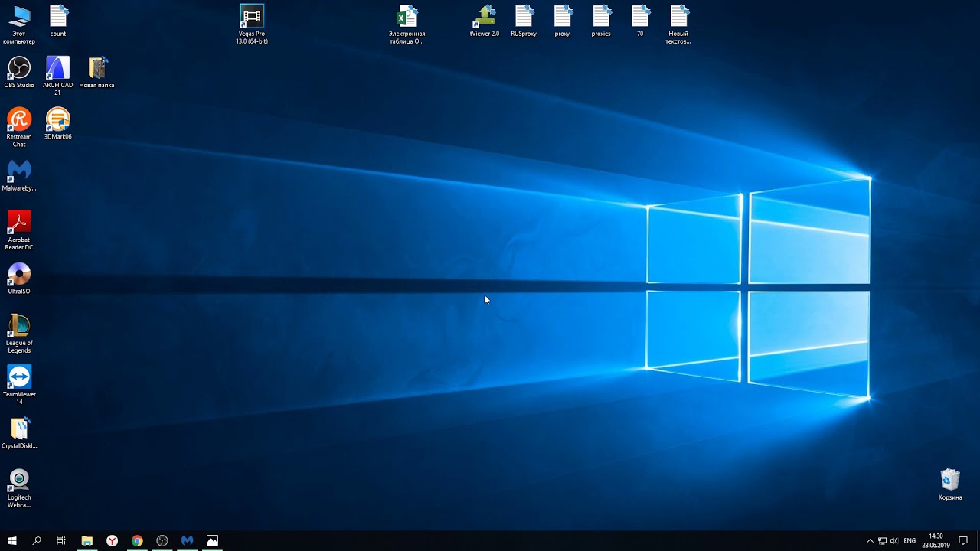980x551 pixels.
Task: Open the clock showing 14:30
Action: (x=936, y=540)
